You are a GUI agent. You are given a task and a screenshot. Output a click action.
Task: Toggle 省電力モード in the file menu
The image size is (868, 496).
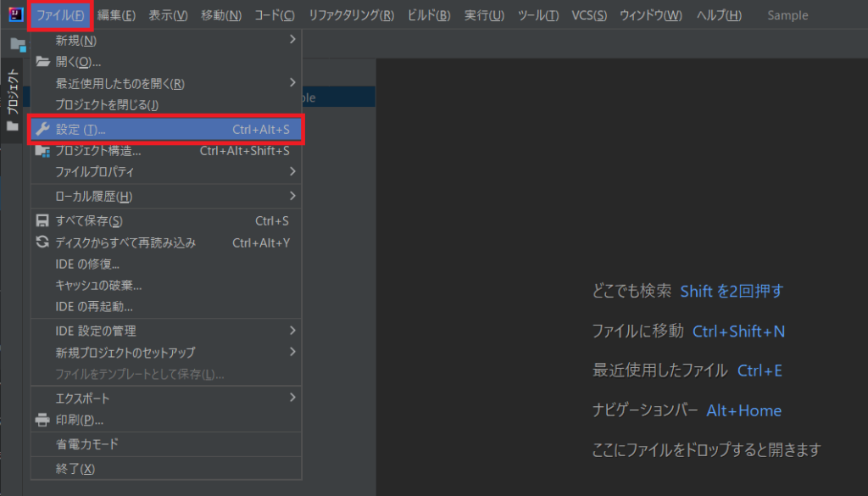(x=86, y=444)
